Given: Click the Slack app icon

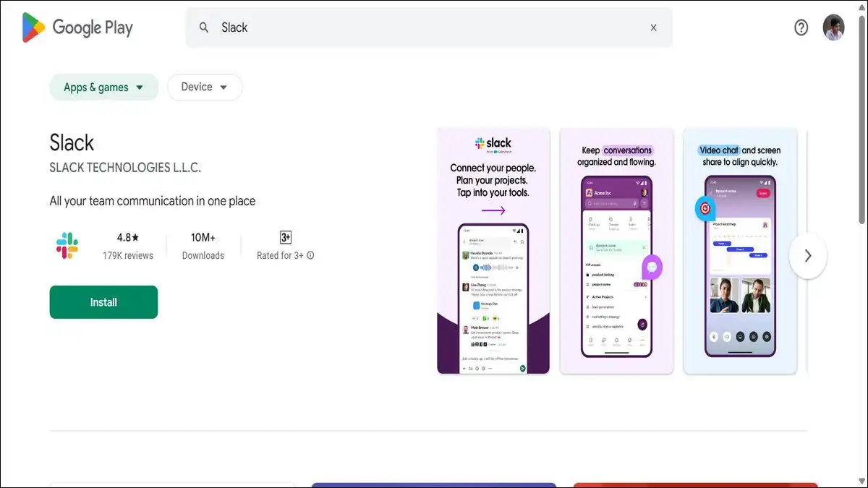Looking at the screenshot, I should tap(67, 246).
